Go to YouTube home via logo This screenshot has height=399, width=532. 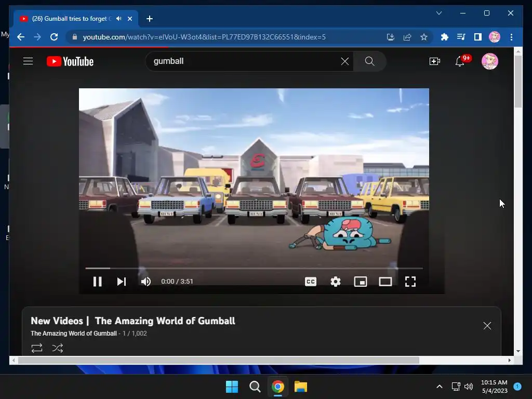(x=70, y=61)
